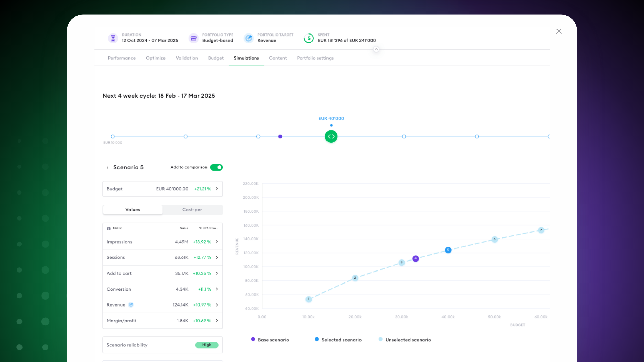Click the Duration hourglass icon
Image resolution: width=644 pixels, height=362 pixels.
tap(113, 38)
